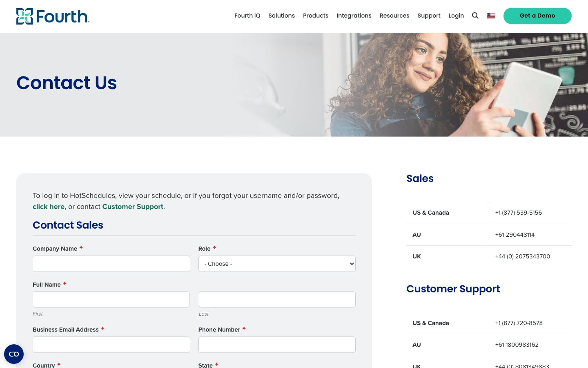The height and width of the screenshot is (368, 588).
Task: Open the Products menu
Action: coord(316,16)
